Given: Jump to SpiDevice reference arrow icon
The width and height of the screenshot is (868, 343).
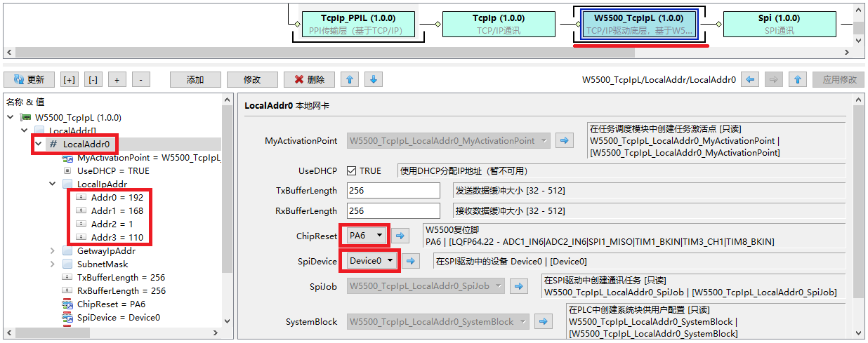Looking at the screenshot, I should tap(411, 261).
